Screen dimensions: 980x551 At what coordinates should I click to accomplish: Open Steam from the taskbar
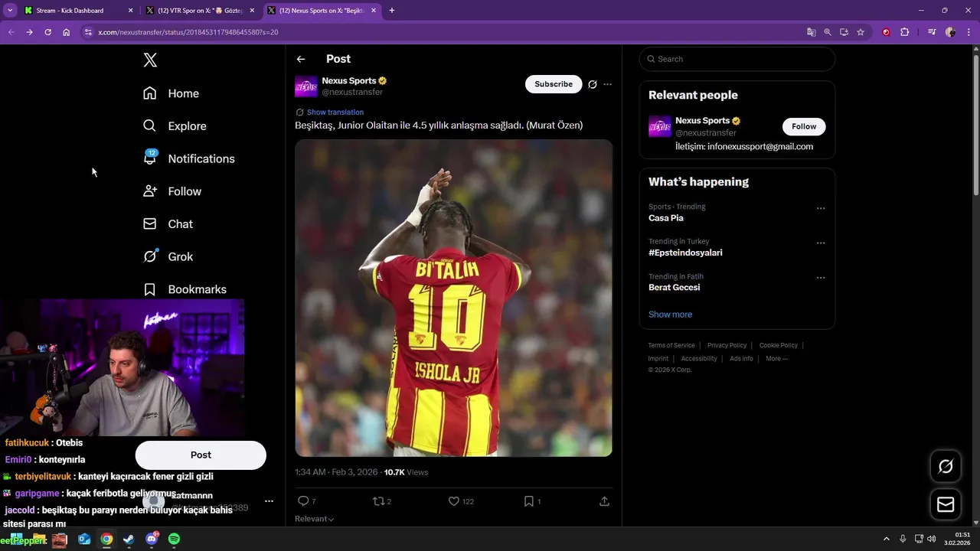pyautogui.click(x=129, y=540)
